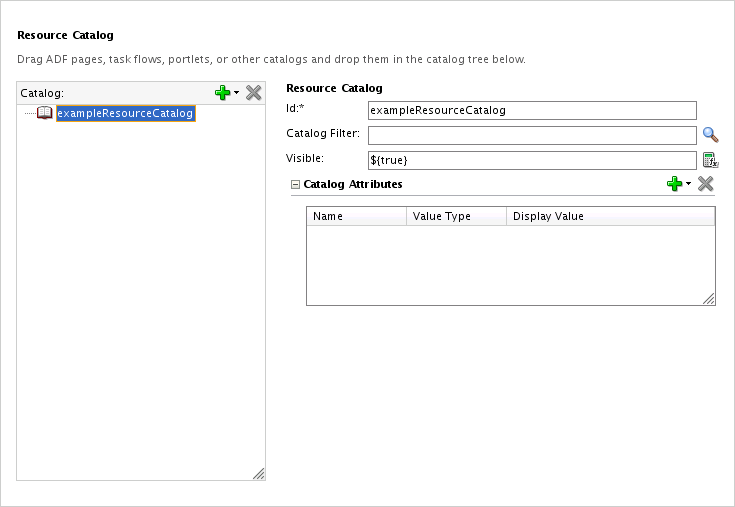The height and width of the screenshot is (507, 735).
Task: Click into the Visible input field
Action: tap(532, 160)
